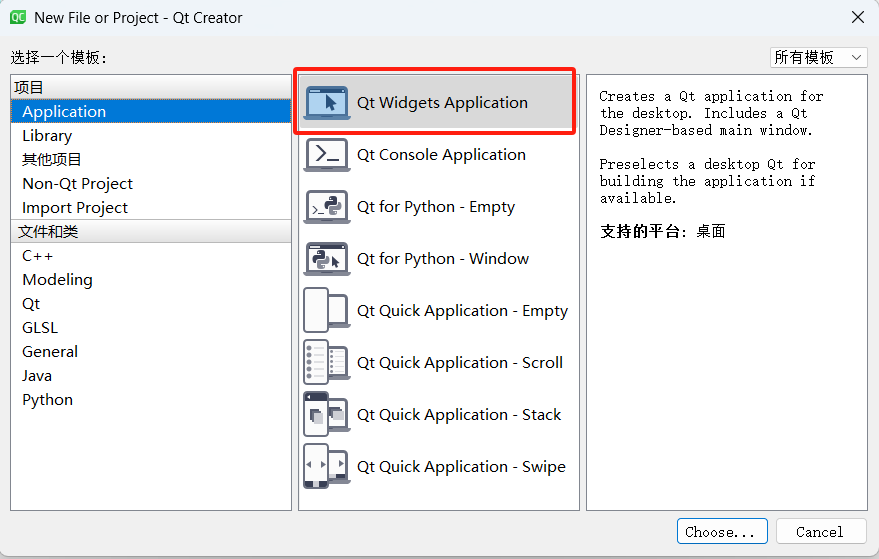The image size is (879, 559).
Task: Close the New File or Project dialog
Action: (x=858, y=17)
